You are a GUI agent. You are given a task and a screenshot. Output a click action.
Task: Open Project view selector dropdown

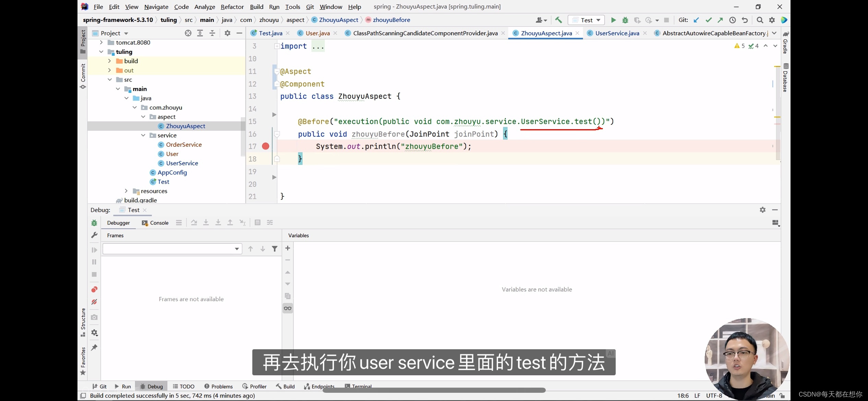(x=114, y=33)
